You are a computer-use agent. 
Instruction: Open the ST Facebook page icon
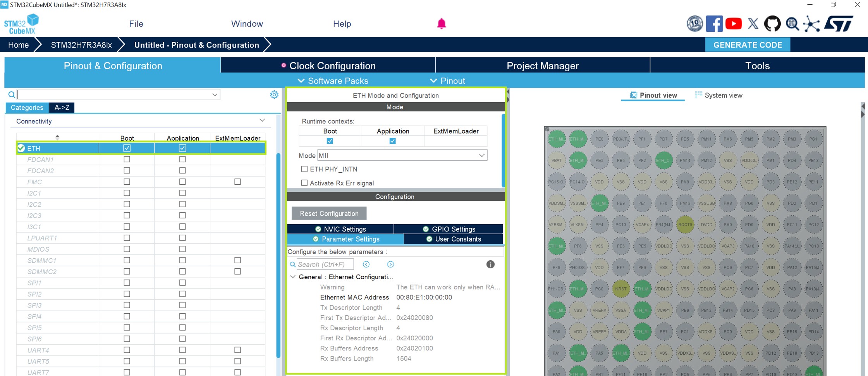click(714, 24)
